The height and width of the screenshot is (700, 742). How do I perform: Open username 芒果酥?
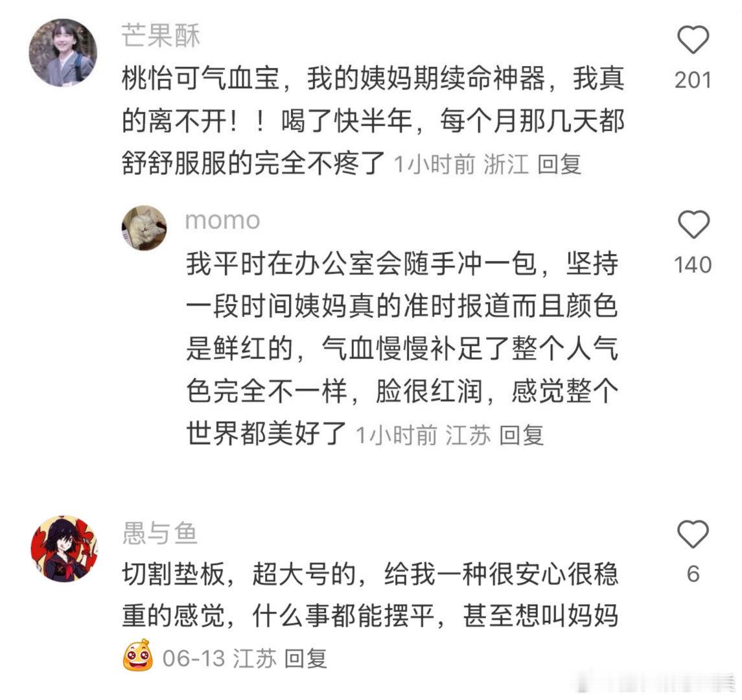click(x=161, y=36)
